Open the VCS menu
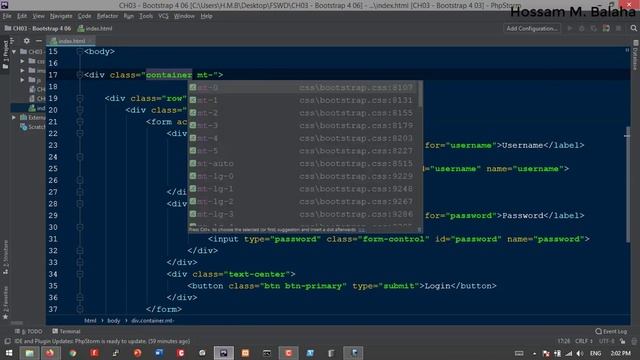Screen dimensions: 640x360 tap(163, 16)
